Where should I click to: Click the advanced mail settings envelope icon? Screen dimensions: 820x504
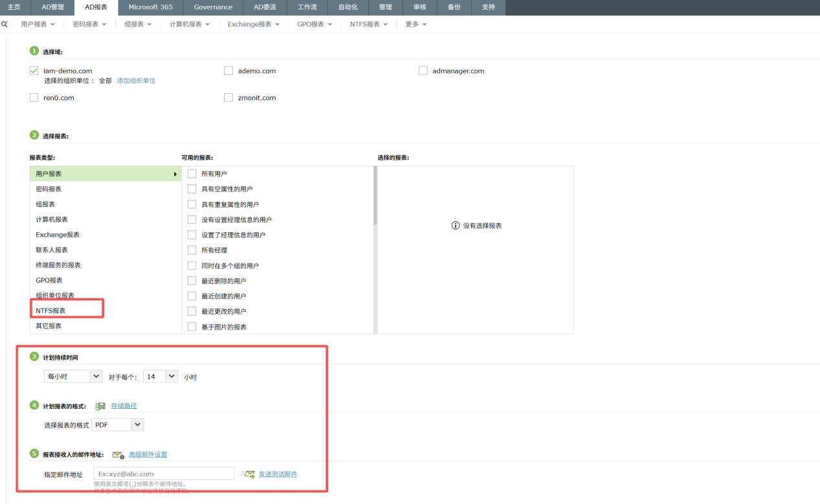118,455
